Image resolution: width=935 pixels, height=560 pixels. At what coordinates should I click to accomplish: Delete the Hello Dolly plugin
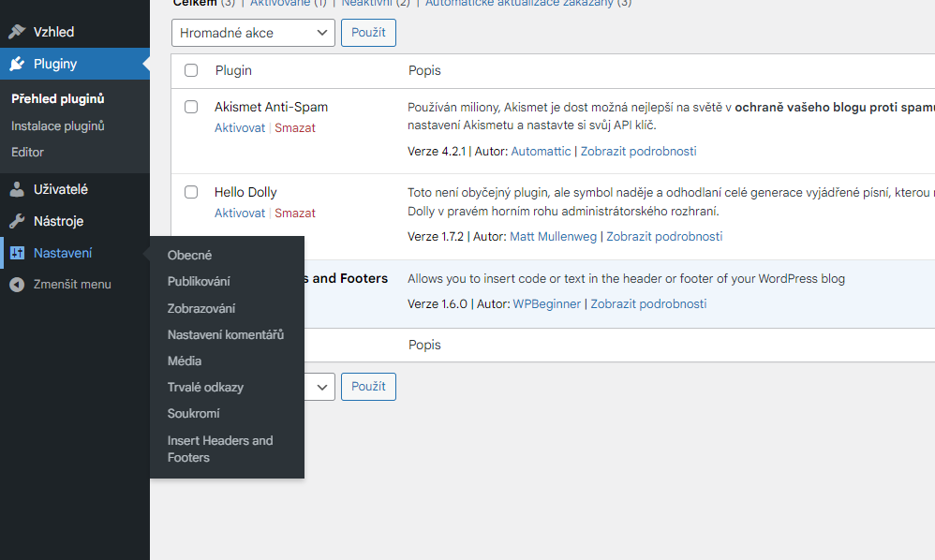pos(295,213)
